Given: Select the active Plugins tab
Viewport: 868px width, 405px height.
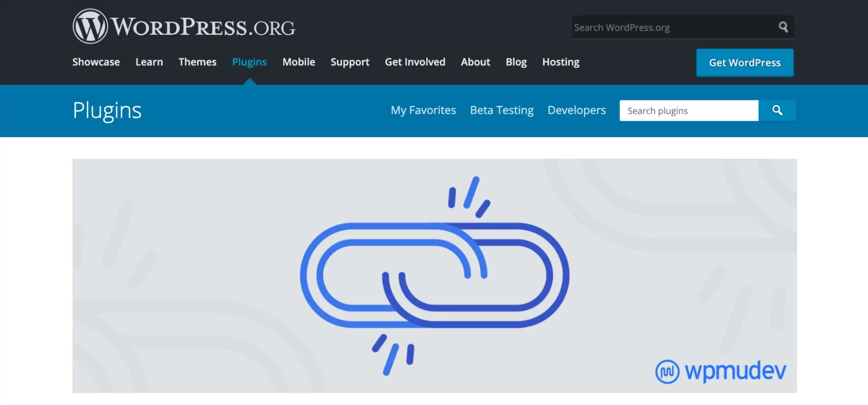Looking at the screenshot, I should coord(249,62).
